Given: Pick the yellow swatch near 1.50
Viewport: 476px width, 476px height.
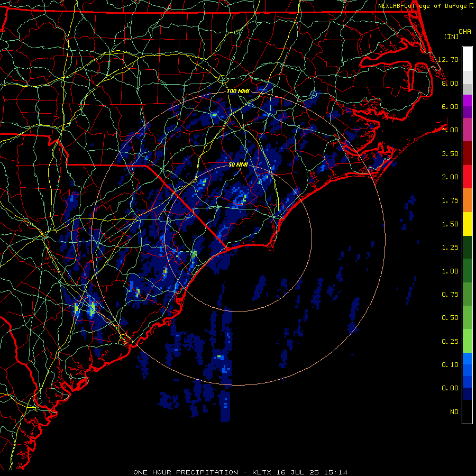Looking at the screenshot, I should [467, 224].
